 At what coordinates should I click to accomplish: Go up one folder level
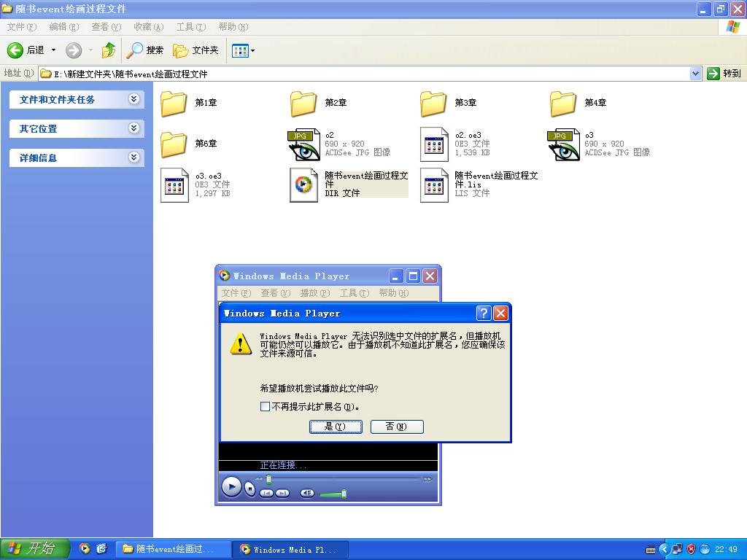pos(108,50)
